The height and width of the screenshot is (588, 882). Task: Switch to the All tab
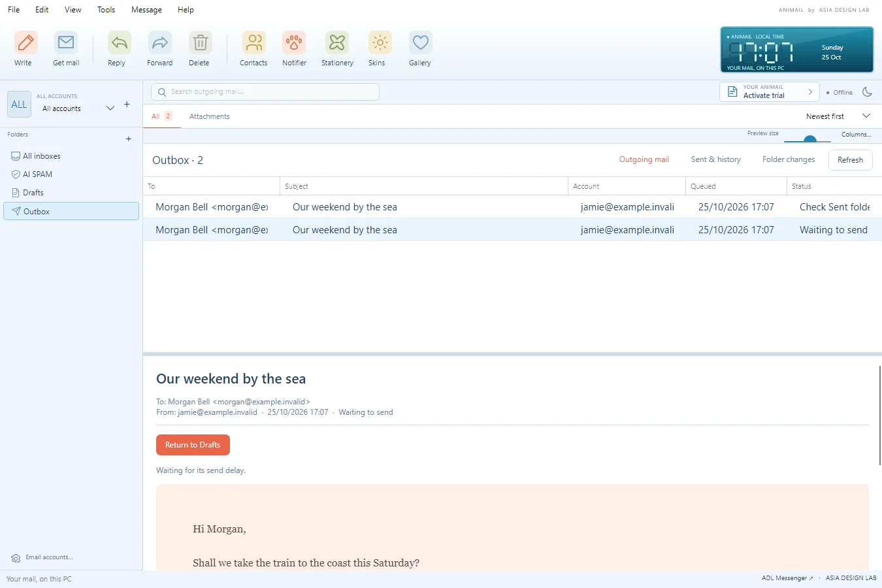click(162, 116)
